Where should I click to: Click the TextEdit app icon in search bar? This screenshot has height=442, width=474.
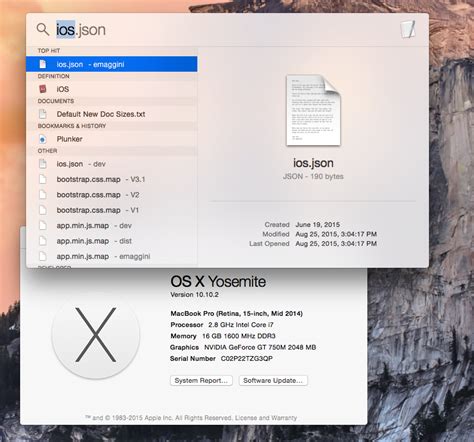(x=408, y=29)
